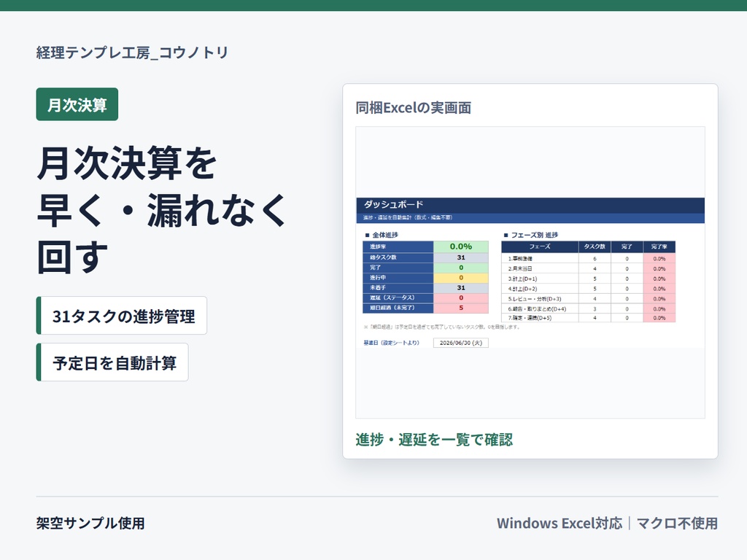Click the 完了率 column header
Viewport: 747px width, 560px height.
[659, 246]
